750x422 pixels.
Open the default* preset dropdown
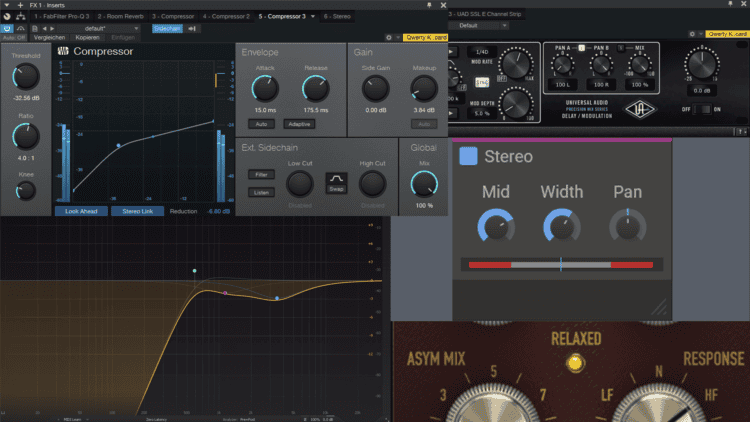click(99, 29)
